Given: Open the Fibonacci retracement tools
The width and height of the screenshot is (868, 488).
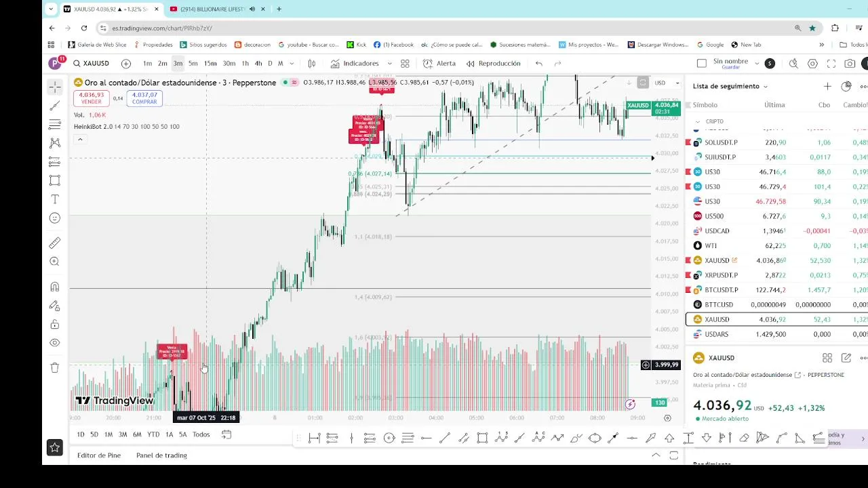Looking at the screenshot, I should pos(55,125).
